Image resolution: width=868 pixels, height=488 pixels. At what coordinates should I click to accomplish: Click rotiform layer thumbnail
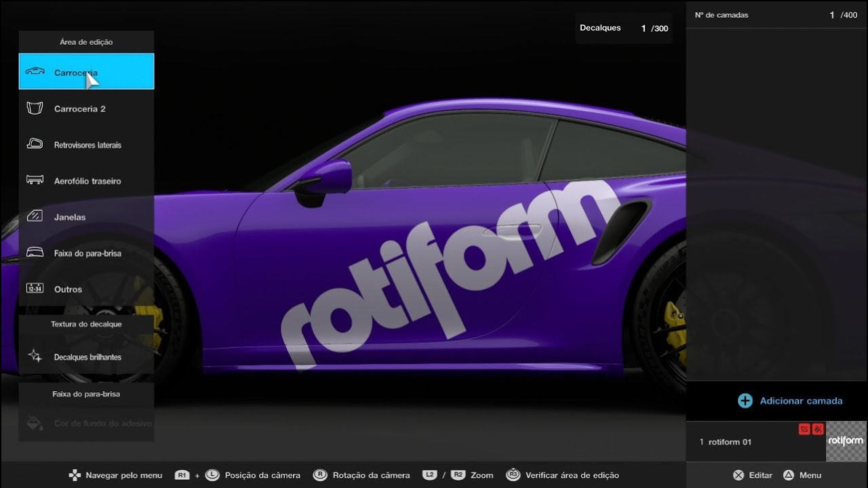click(x=846, y=441)
